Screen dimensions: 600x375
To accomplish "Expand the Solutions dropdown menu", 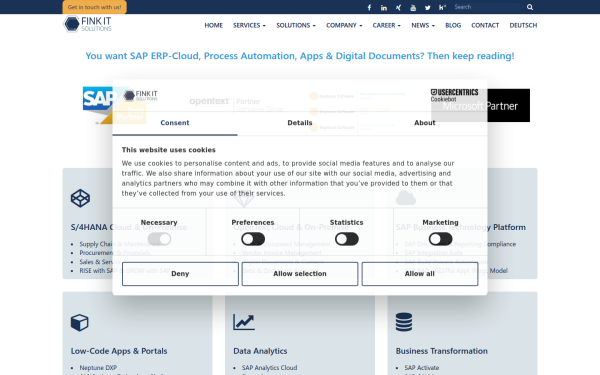I will (296, 25).
